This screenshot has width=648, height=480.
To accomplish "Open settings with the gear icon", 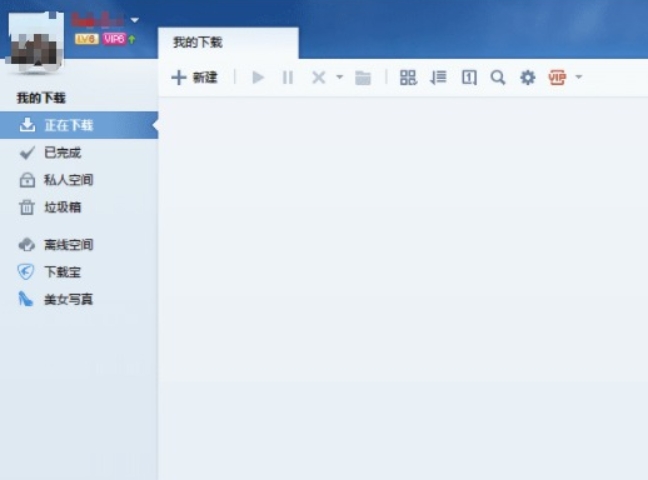I will [528, 77].
